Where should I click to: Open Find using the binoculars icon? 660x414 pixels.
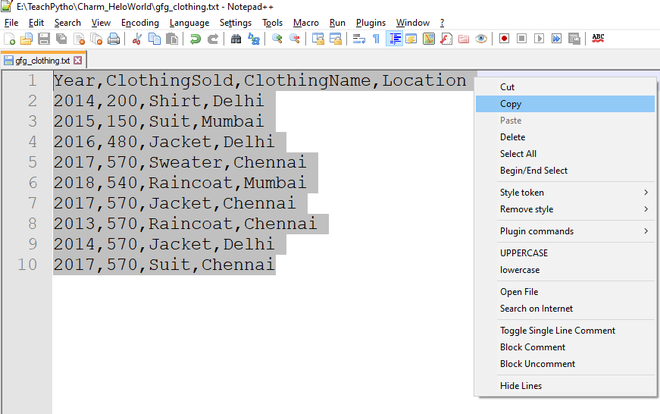click(236, 39)
